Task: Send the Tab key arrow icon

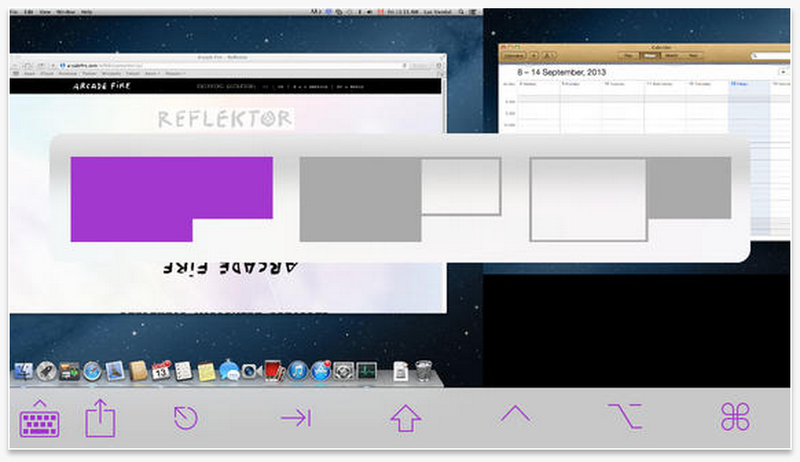Action: coord(296,418)
